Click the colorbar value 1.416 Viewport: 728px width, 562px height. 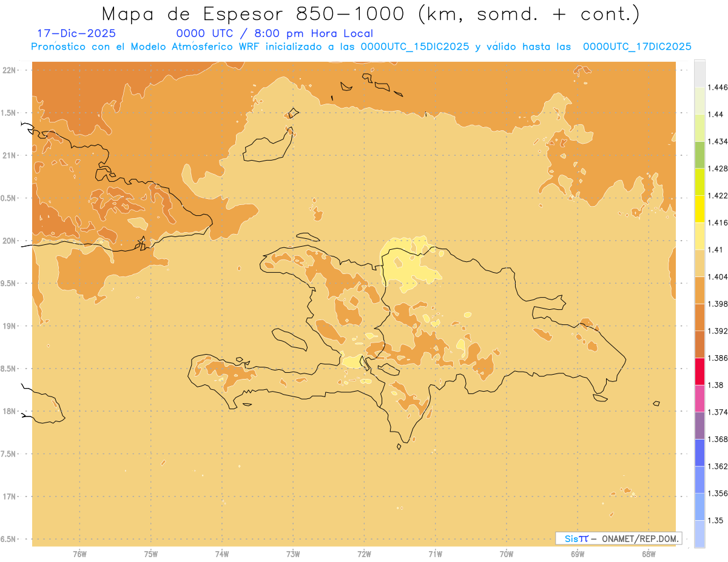[x=718, y=222]
